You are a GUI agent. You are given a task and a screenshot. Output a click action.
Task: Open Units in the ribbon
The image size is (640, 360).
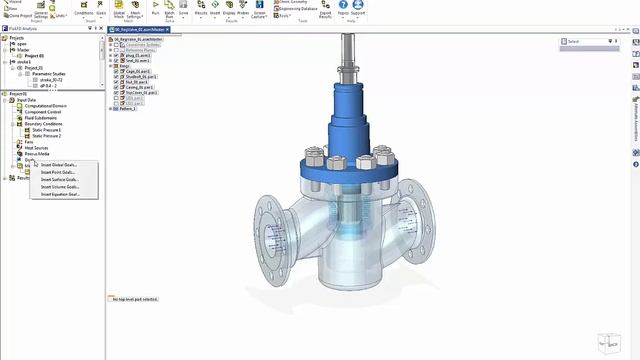click(x=58, y=16)
